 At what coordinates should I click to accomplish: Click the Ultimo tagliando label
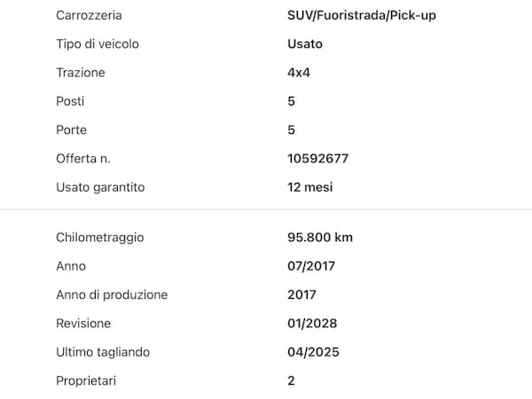pyautogui.click(x=103, y=352)
